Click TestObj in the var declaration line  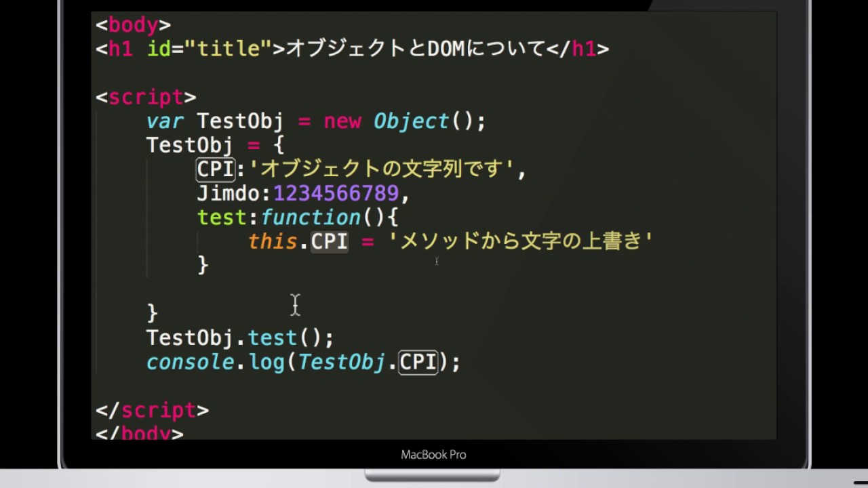pos(240,122)
